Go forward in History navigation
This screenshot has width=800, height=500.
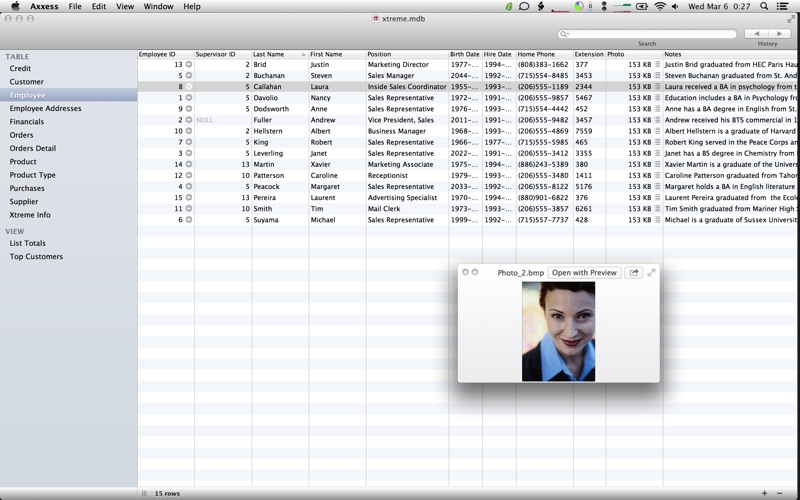coord(779,34)
